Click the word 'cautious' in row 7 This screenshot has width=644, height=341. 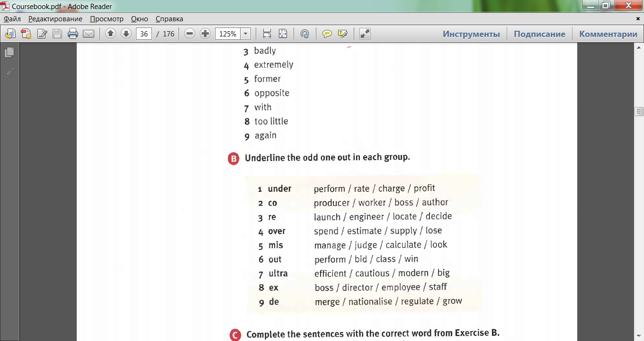click(372, 273)
